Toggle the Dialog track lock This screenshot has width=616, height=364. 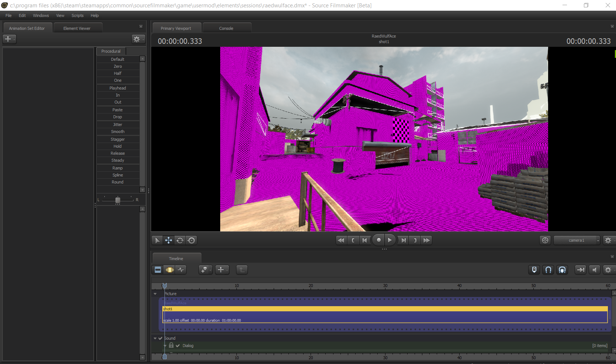pyautogui.click(x=171, y=345)
